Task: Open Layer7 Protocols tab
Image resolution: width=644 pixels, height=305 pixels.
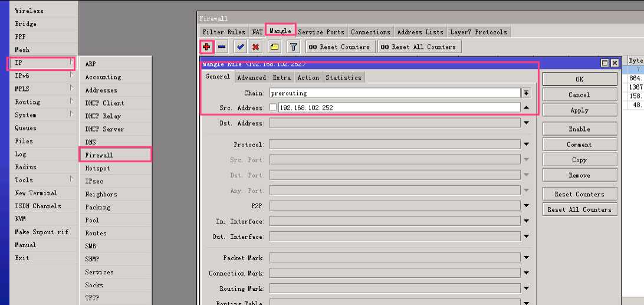Action: tap(478, 32)
